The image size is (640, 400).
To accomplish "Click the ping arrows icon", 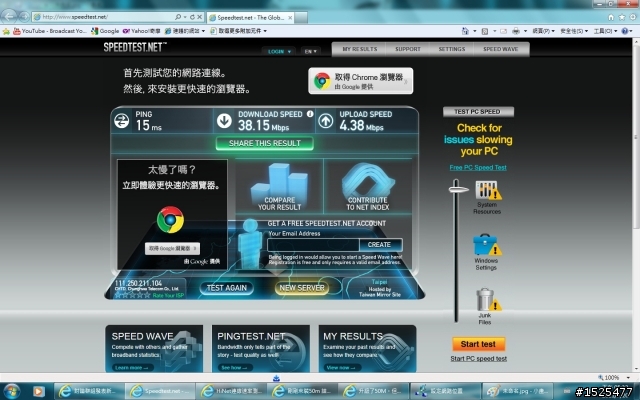I will [122, 121].
